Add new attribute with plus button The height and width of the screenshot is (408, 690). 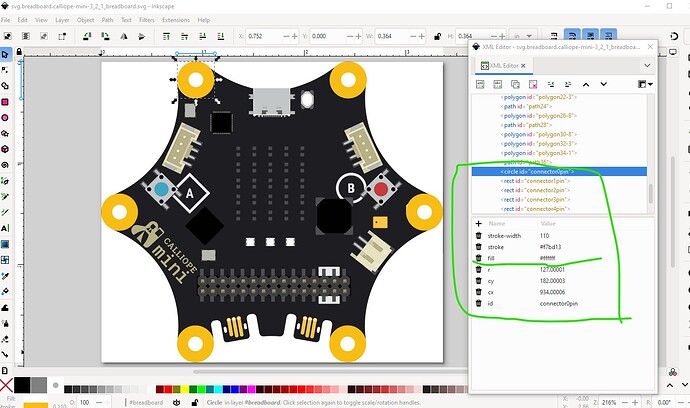(x=479, y=224)
